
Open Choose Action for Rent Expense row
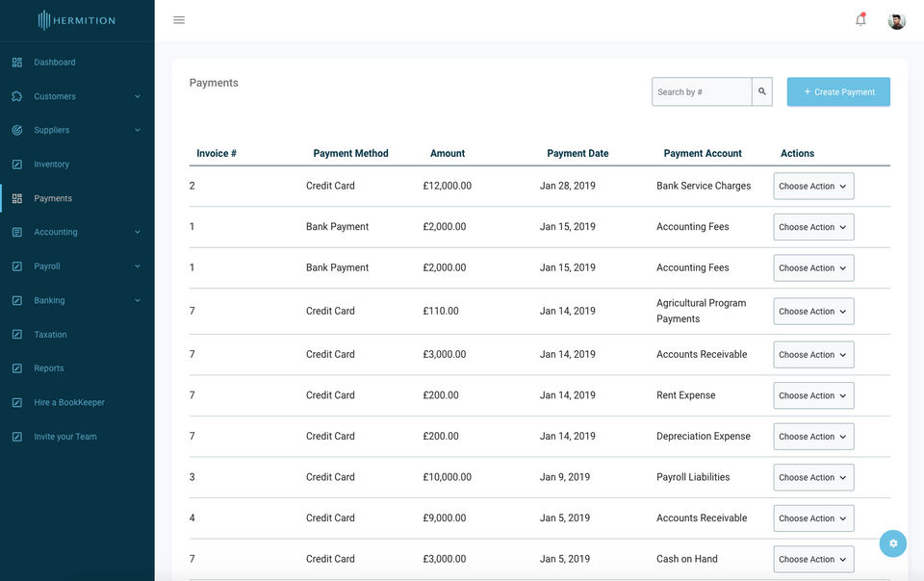click(813, 395)
